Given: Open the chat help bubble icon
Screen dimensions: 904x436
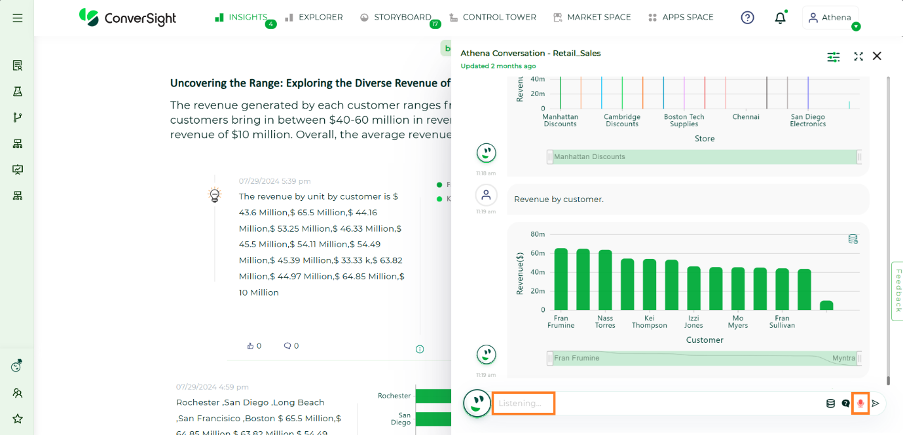Looking at the screenshot, I should pos(846,404).
